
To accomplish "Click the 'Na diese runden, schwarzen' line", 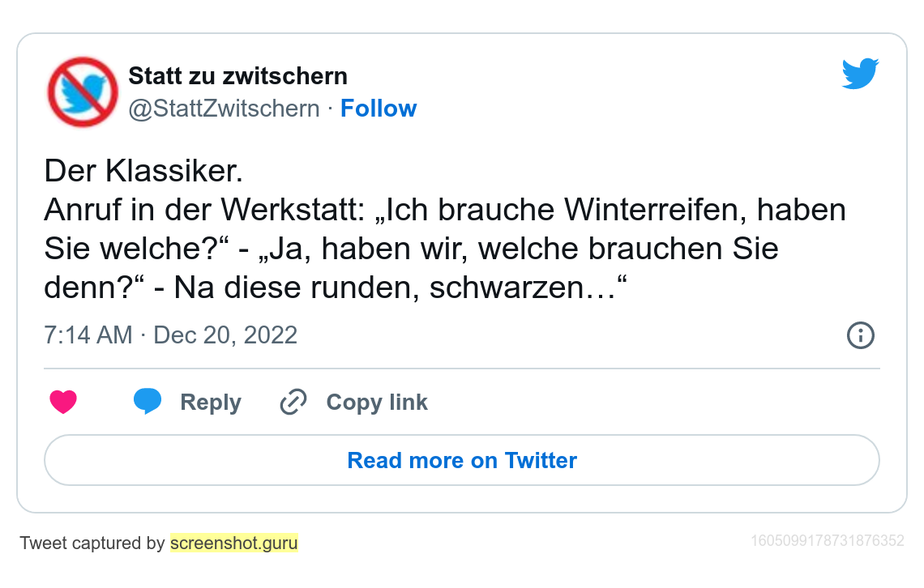I will pyautogui.click(x=389, y=288).
